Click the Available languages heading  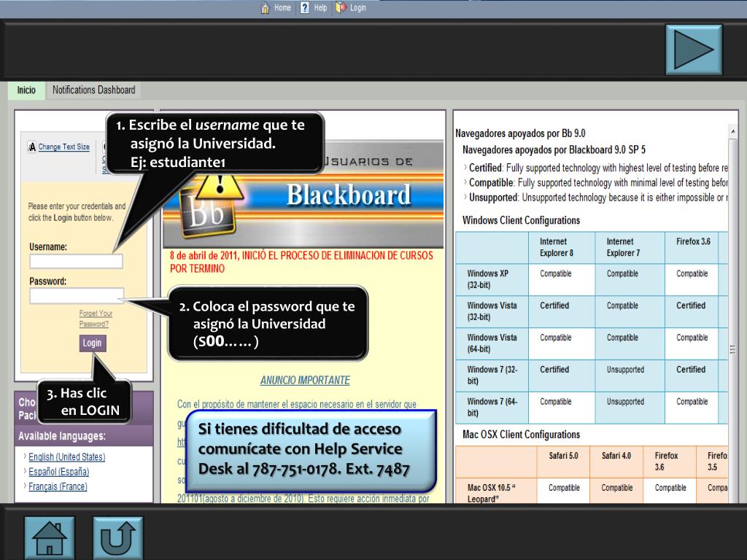click(x=62, y=436)
